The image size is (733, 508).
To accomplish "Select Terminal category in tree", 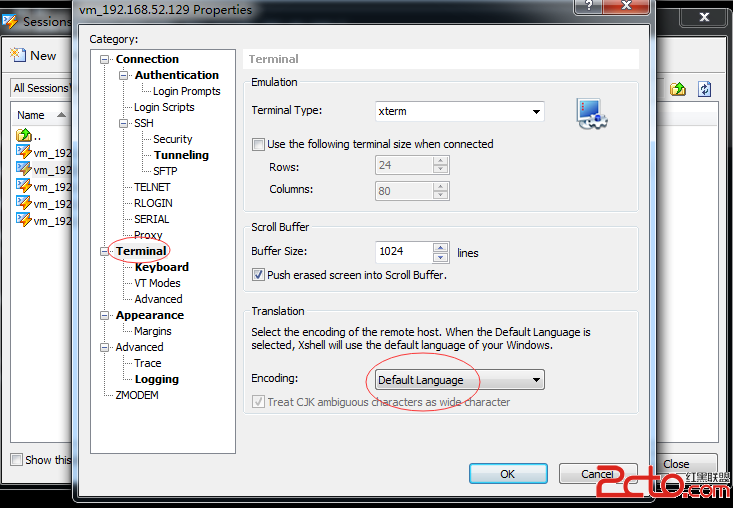I will click(141, 251).
